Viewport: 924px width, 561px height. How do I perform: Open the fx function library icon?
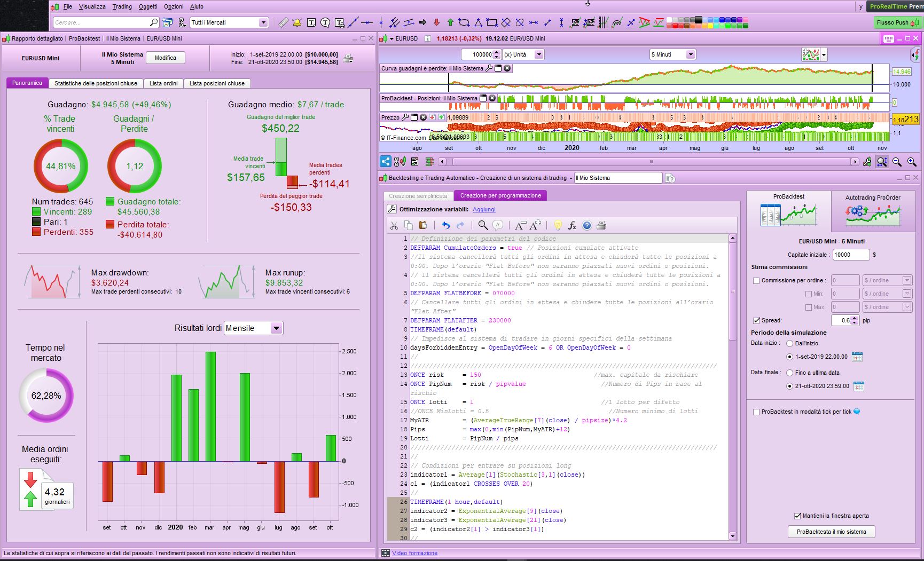572,225
